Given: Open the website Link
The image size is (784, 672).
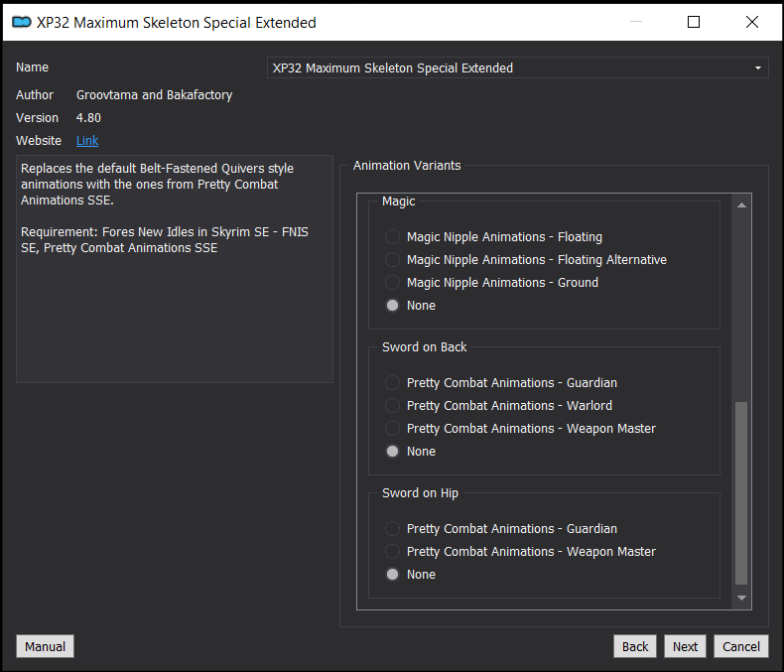Looking at the screenshot, I should pos(87,141).
